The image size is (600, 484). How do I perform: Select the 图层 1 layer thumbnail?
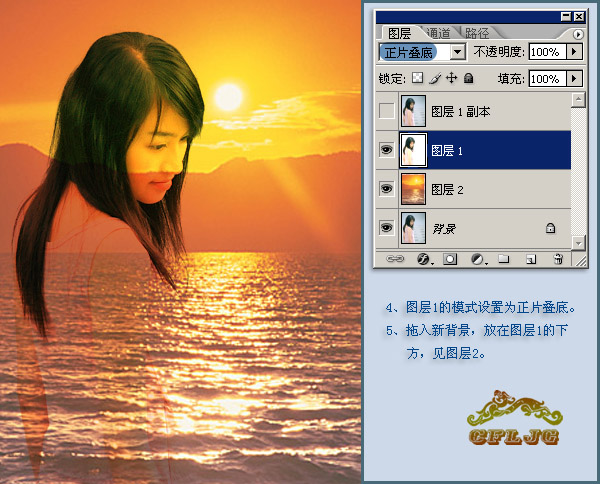(x=413, y=150)
